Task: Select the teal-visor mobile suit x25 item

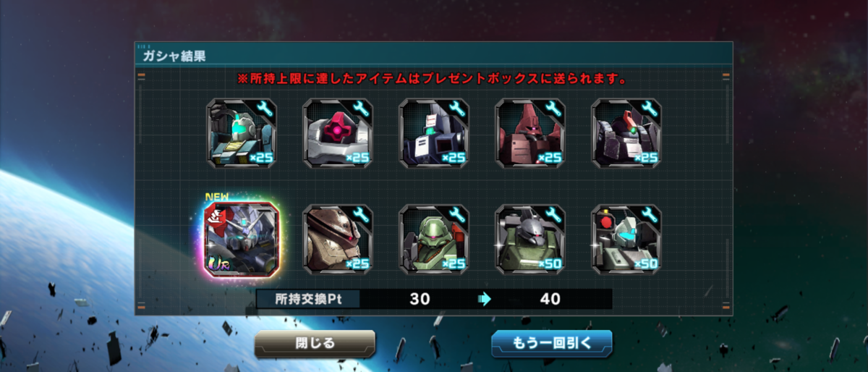Action: click(x=242, y=134)
